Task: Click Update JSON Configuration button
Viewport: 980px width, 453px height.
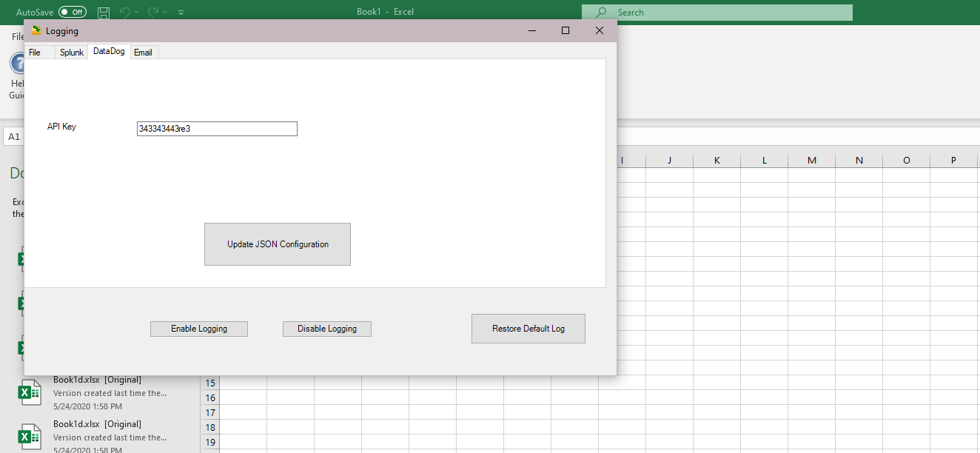Action: click(x=278, y=244)
